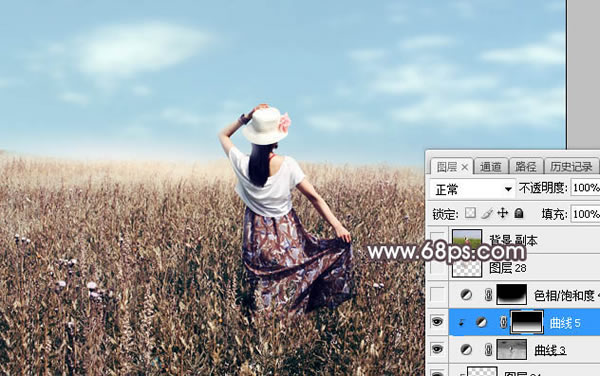Click the mask link icon on 色相/饱和度 layer
The image size is (600, 376).
click(488, 295)
